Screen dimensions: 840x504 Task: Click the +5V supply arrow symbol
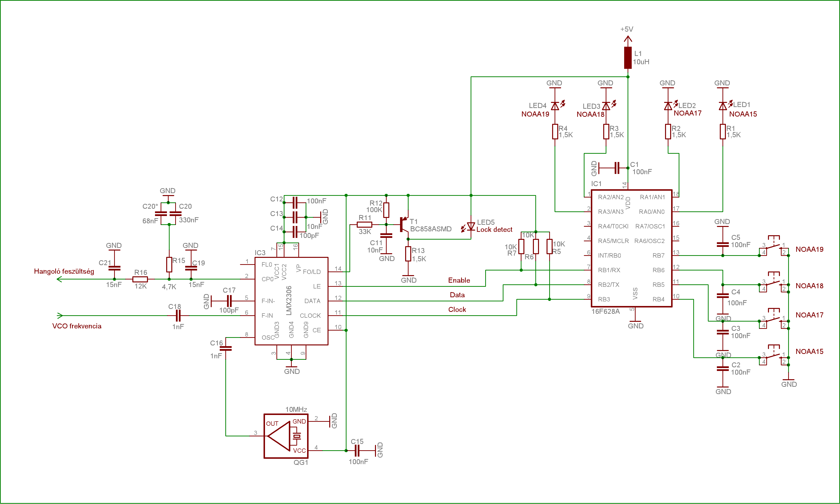[x=628, y=40]
